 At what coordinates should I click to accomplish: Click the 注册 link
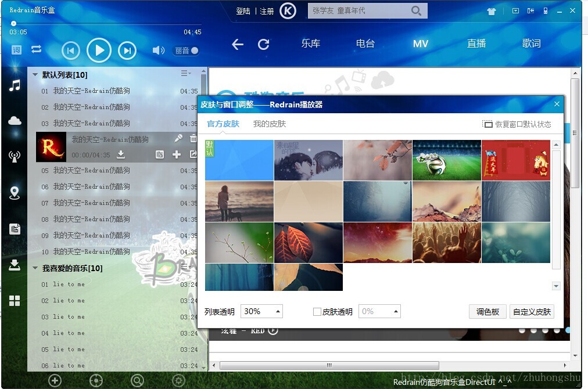[x=267, y=11]
